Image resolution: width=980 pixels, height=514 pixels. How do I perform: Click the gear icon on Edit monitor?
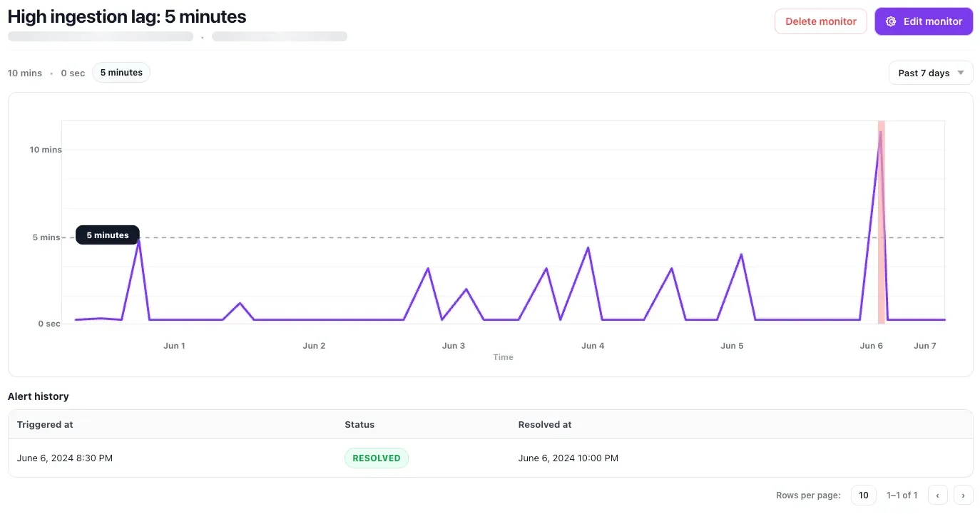pos(890,21)
